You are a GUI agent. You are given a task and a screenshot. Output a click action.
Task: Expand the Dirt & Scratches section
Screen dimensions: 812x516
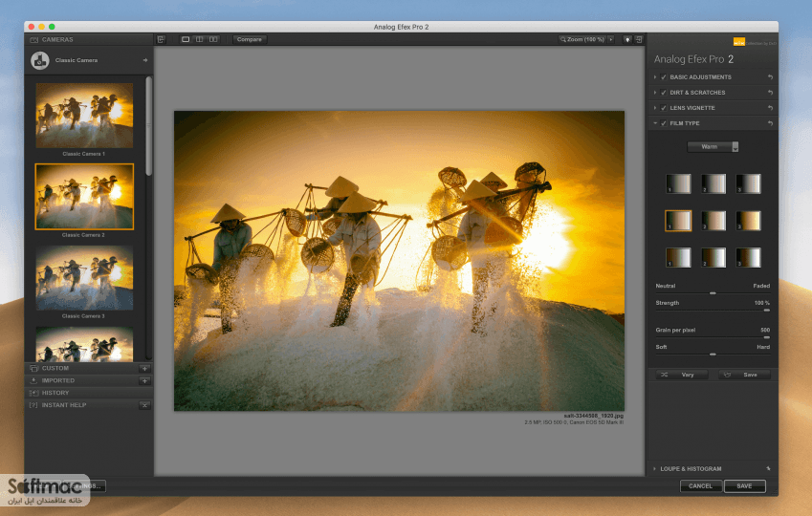655,93
